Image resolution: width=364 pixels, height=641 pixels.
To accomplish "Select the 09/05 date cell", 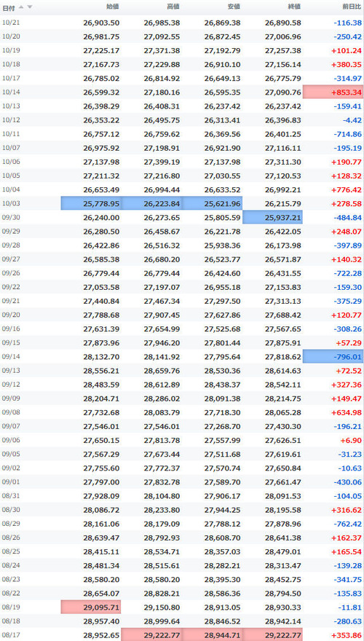I will click(11, 453).
